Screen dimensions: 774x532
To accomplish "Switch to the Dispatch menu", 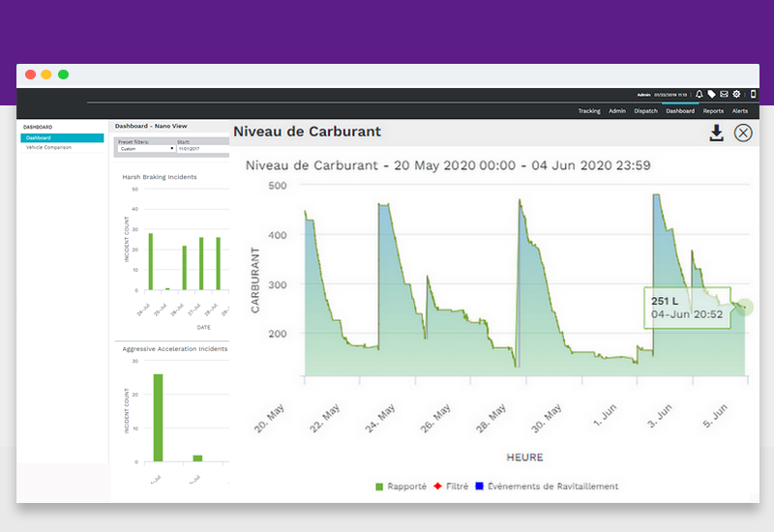I will click(x=645, y=111).
